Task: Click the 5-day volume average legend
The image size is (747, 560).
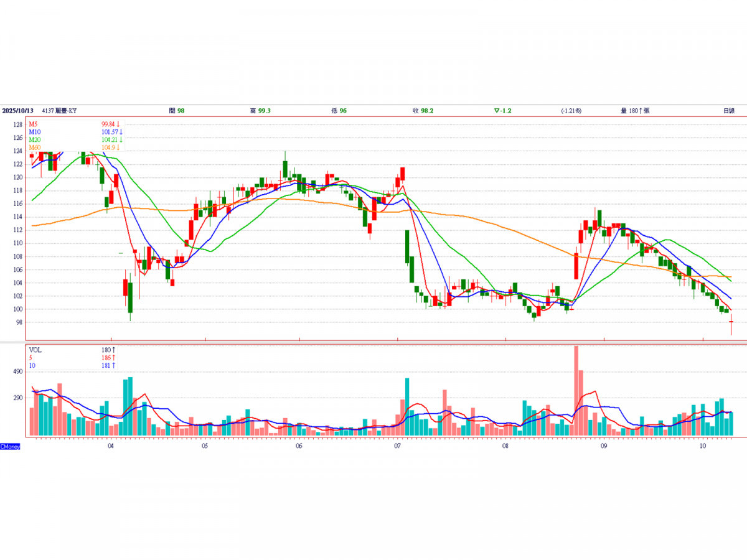Action: [x=31, y=358]
